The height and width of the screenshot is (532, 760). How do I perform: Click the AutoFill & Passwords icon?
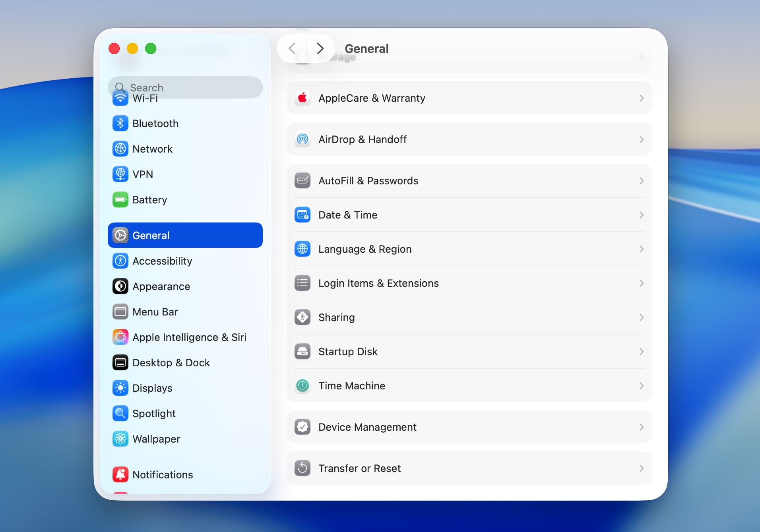tap(302, 181)
